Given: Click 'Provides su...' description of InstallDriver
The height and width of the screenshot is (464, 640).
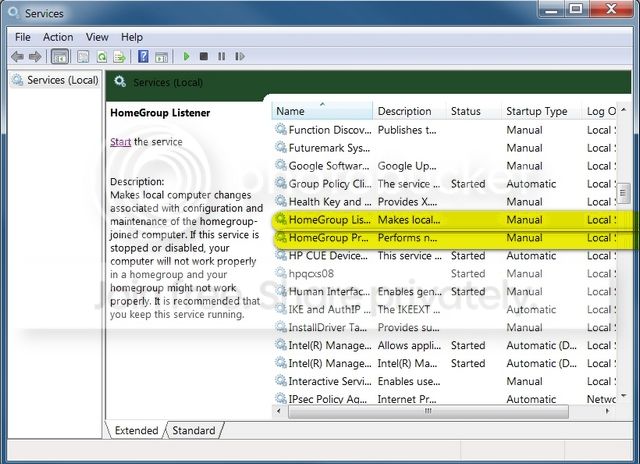Looking at the screenshot, I should point(409,328).
